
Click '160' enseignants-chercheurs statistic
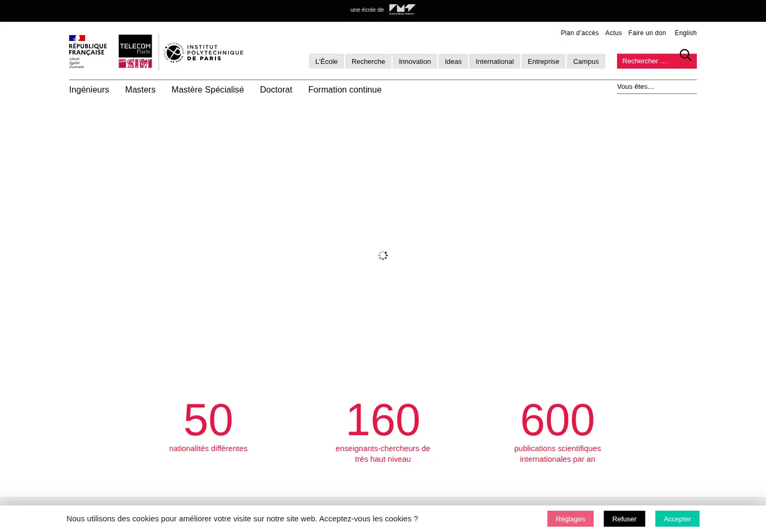(x=383, y=420)
